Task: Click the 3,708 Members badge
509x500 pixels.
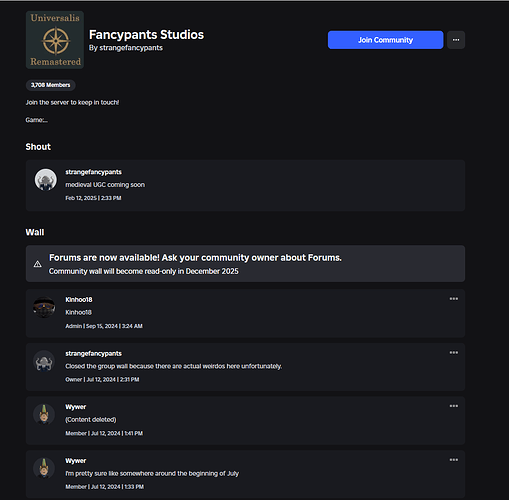Action: (x=51, y=85)
